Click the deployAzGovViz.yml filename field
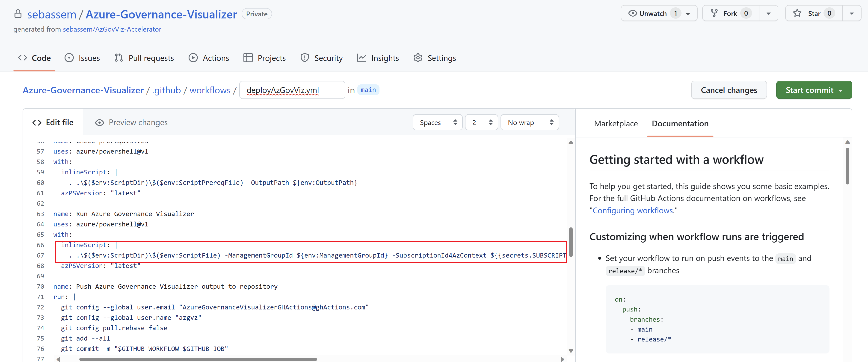Screen dimensions: 868x362 292,90
